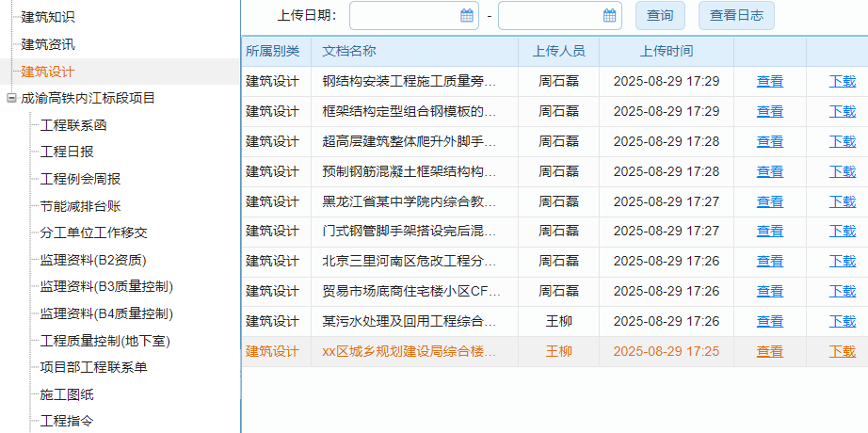View the 某污水处理及回用工程 document
The image size is (868, 433).
click(x=769, y=322)
